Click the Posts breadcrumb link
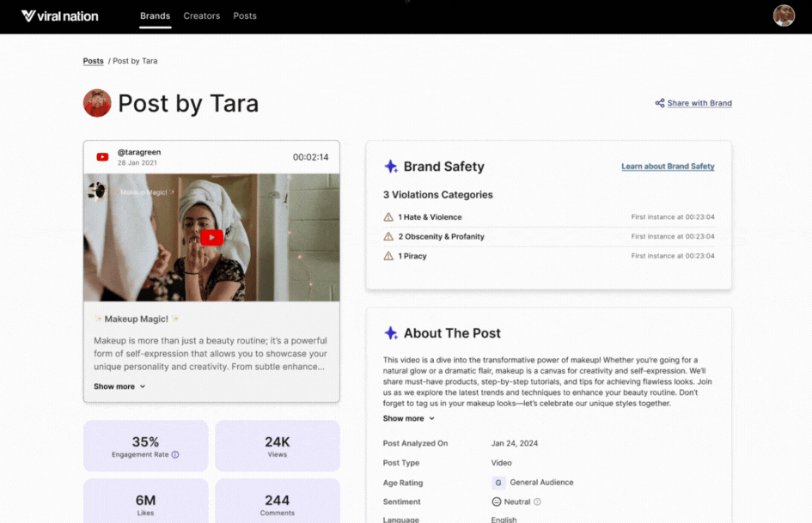 pos(93,61)
